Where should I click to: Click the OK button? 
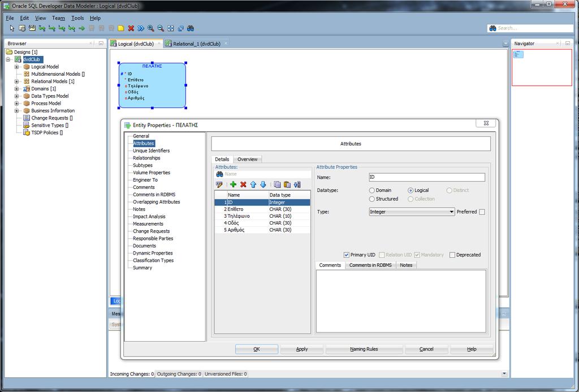point(257,349)
